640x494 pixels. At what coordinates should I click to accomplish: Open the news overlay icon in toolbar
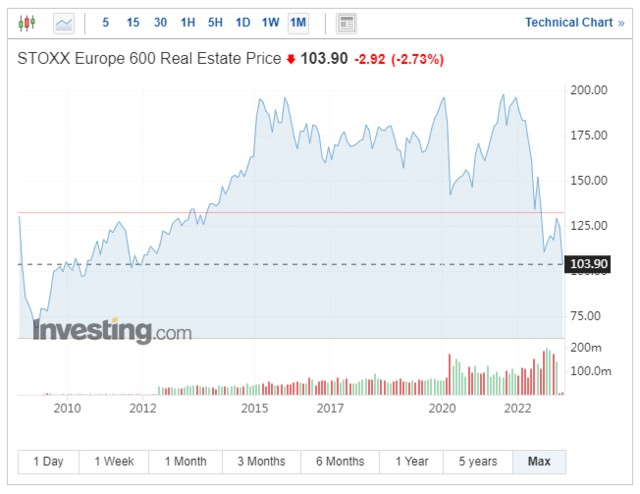point(346,22)
